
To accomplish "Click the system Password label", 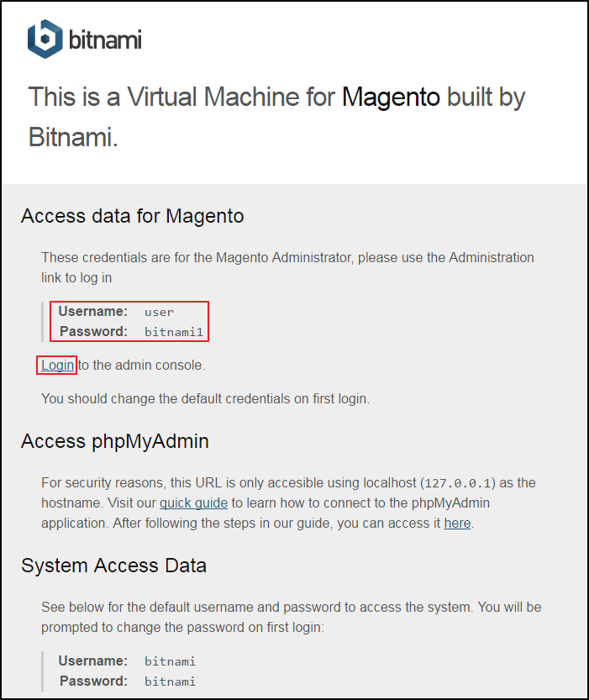I will point(94,681).
